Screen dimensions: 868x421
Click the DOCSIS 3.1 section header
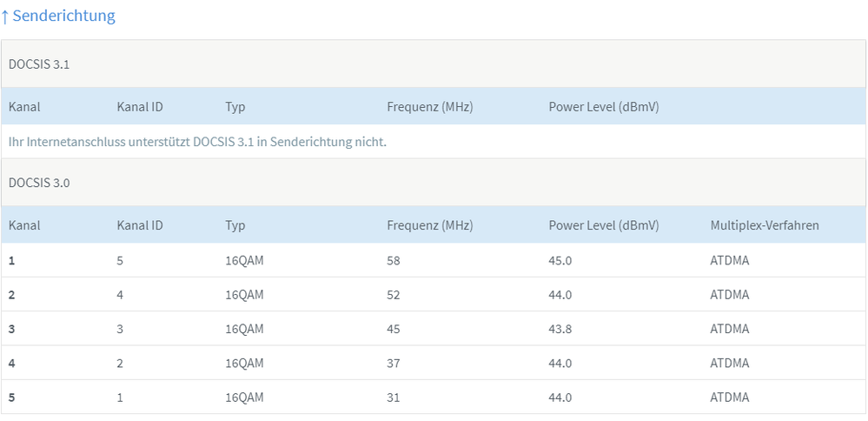(39, 63)
